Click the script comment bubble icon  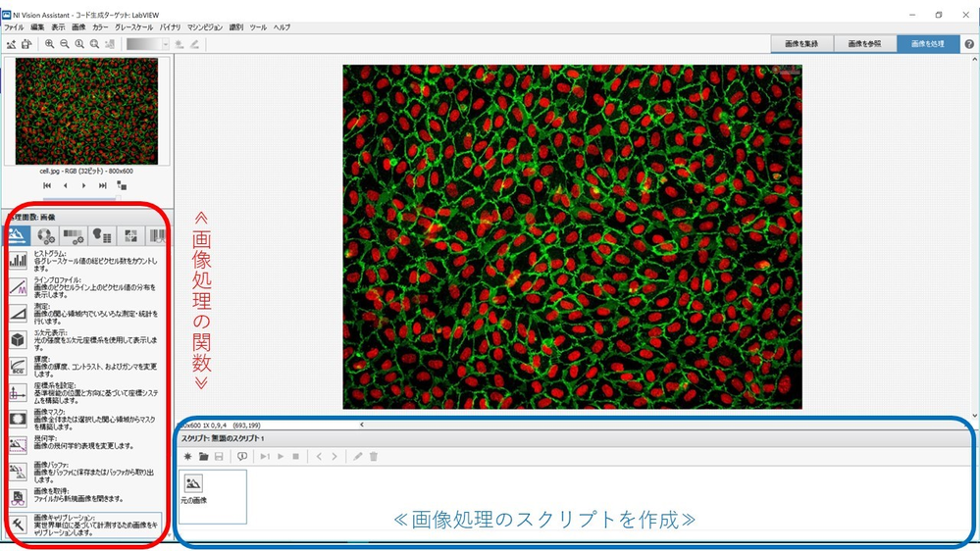tap(242, 457)
